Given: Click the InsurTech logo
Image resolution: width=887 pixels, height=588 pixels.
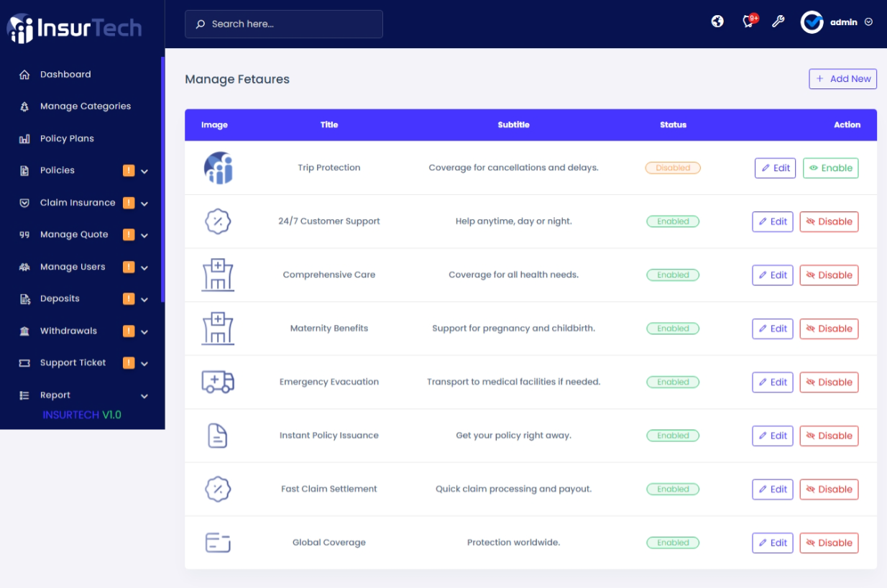Looking at the screenshot, I should tap(74, 27).
